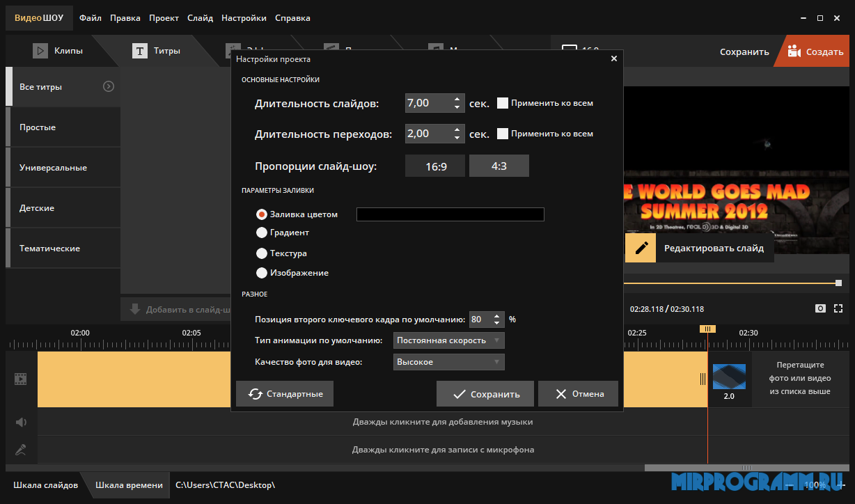Click the microphone recording track placeholder
Screen dimensions: 855x504
tap(443, 450)
